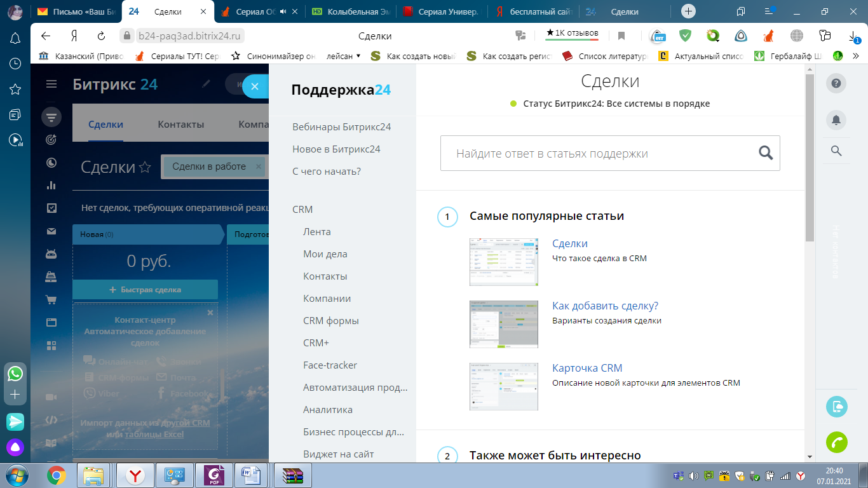This screenshot has height=488, width=868.
Task: Mute the Сериал tab via its speaker icon
Action: coord(283,11)
